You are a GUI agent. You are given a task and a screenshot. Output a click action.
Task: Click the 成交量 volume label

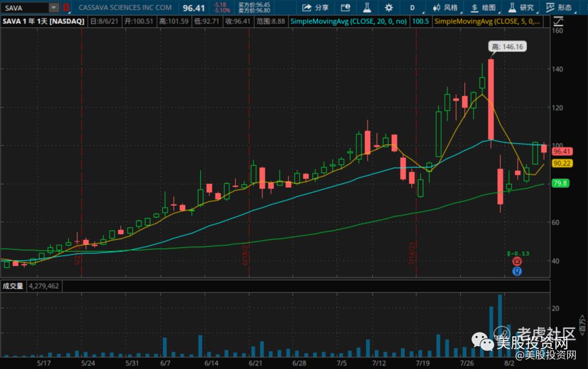(x=13, y=286)
